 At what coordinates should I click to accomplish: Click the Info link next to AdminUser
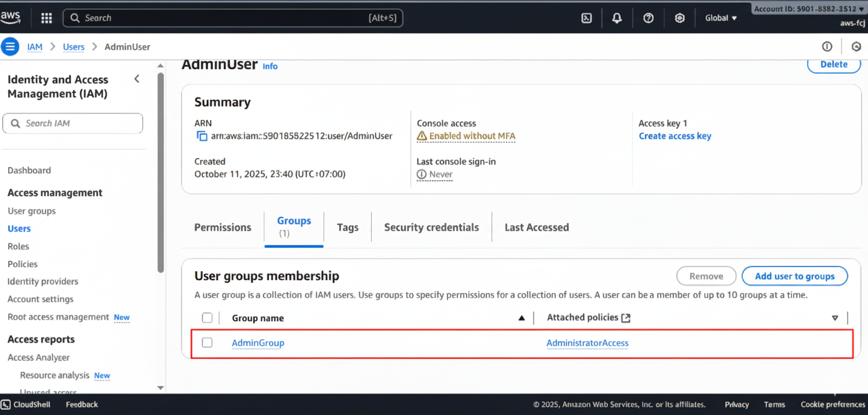pyautogui.click(x=270, y=67)
